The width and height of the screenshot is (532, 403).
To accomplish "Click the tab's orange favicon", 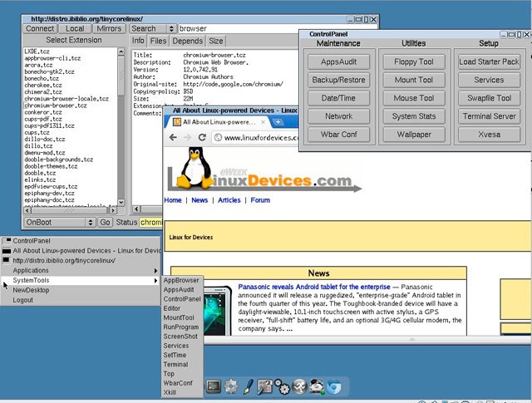I will pyautogui.click(x=177, y=122).
